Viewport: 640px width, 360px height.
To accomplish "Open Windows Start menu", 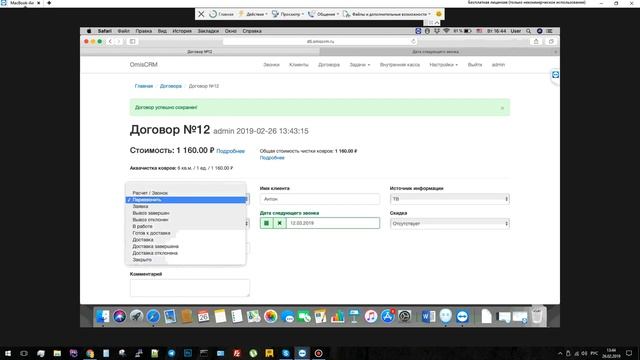I will click(x=7, y=353).
